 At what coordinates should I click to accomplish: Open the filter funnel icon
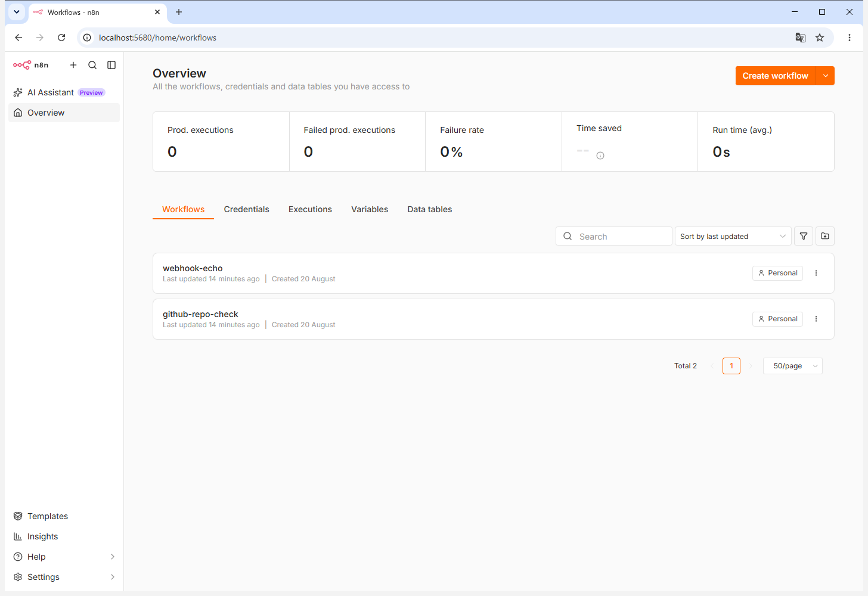(x=804, y=236)
